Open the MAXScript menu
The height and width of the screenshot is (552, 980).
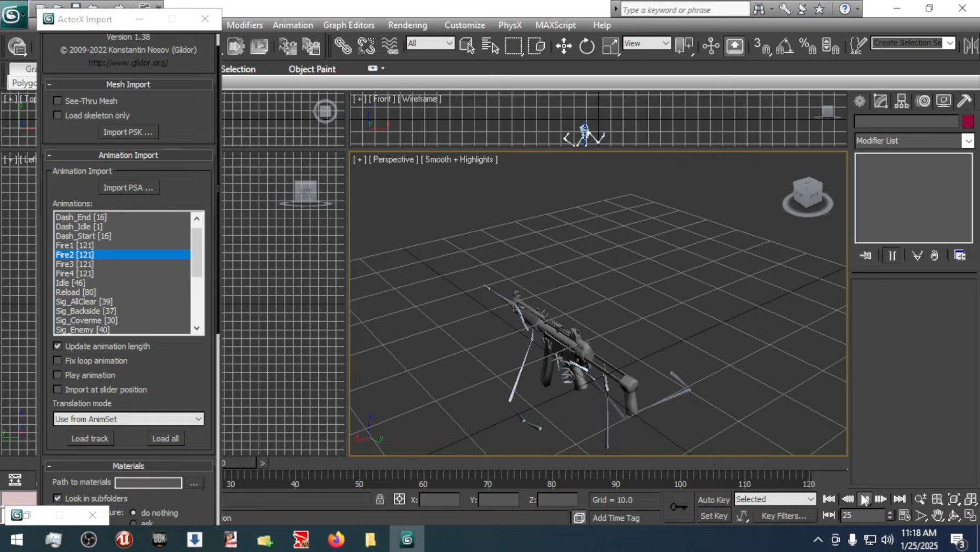coord(555,25)
